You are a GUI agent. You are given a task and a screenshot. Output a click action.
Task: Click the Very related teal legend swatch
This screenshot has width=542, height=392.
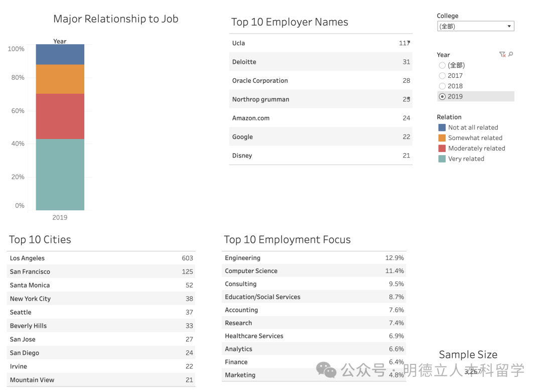[442, 159]
